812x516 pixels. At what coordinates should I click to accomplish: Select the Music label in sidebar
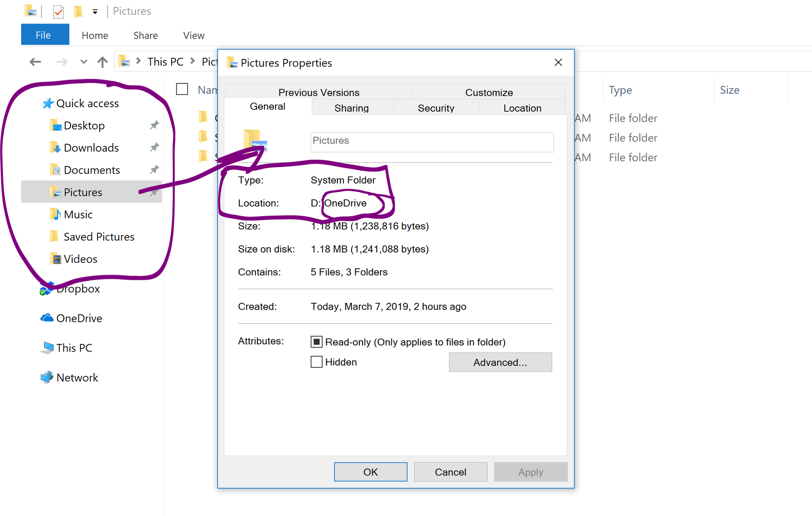(x=78, y=214)
